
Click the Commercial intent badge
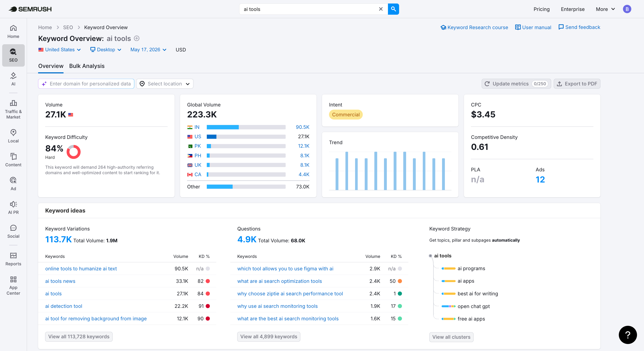pos(346,115)
